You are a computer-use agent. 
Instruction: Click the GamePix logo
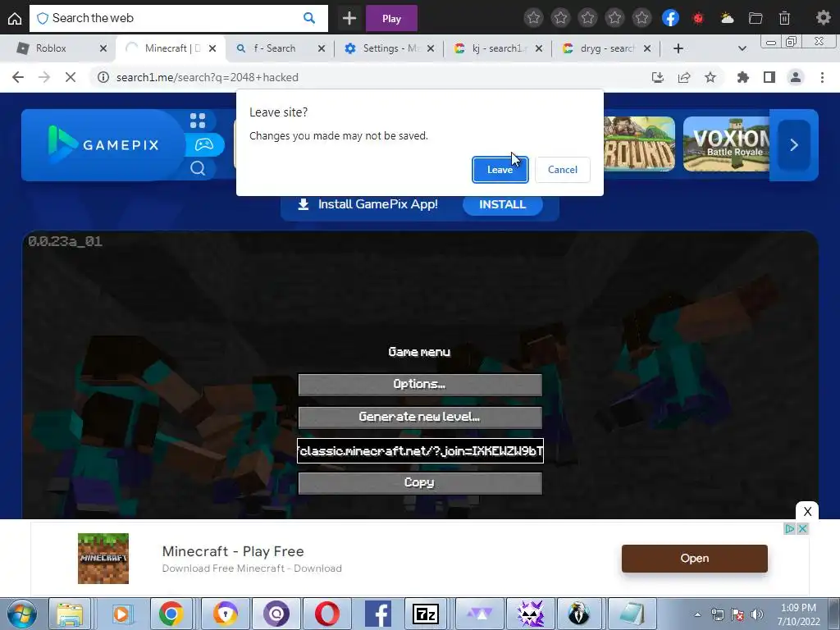[104, 144]
